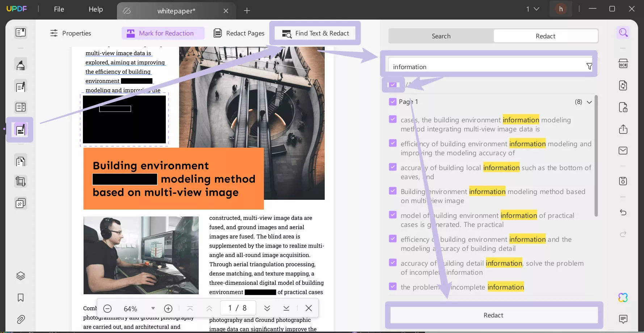Image resolution: width=644 pixels, height=333 pixels.
Task: Click the search magnifier icon in right sidebar
Action: pyautogui.click(x=623, y=33)
